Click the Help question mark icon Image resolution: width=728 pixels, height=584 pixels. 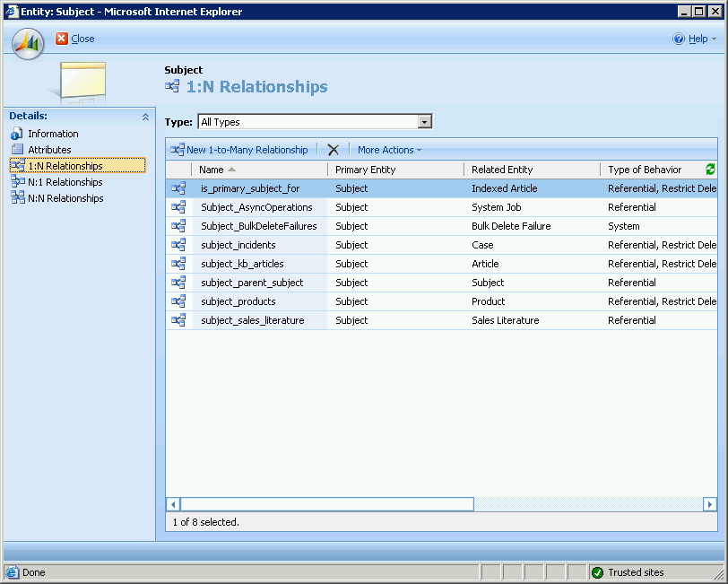click(679, 39)
